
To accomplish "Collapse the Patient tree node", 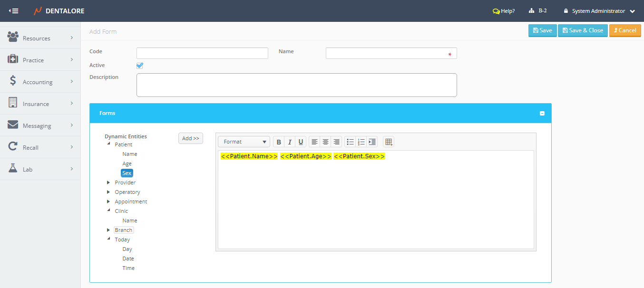I will pos(108,144).
